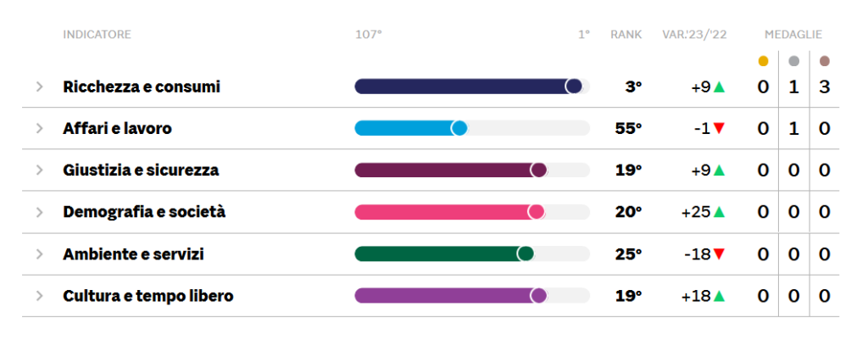Expand the Ambiente e servizi chevron

39,254
